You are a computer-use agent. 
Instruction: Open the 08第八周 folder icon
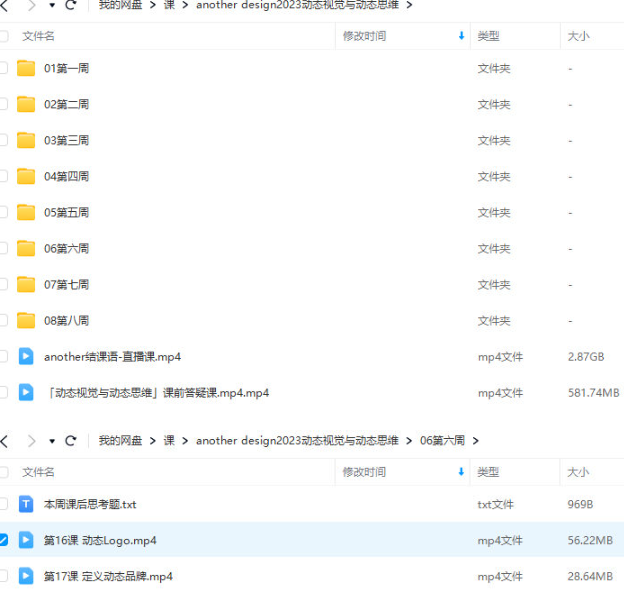[26, 320]
